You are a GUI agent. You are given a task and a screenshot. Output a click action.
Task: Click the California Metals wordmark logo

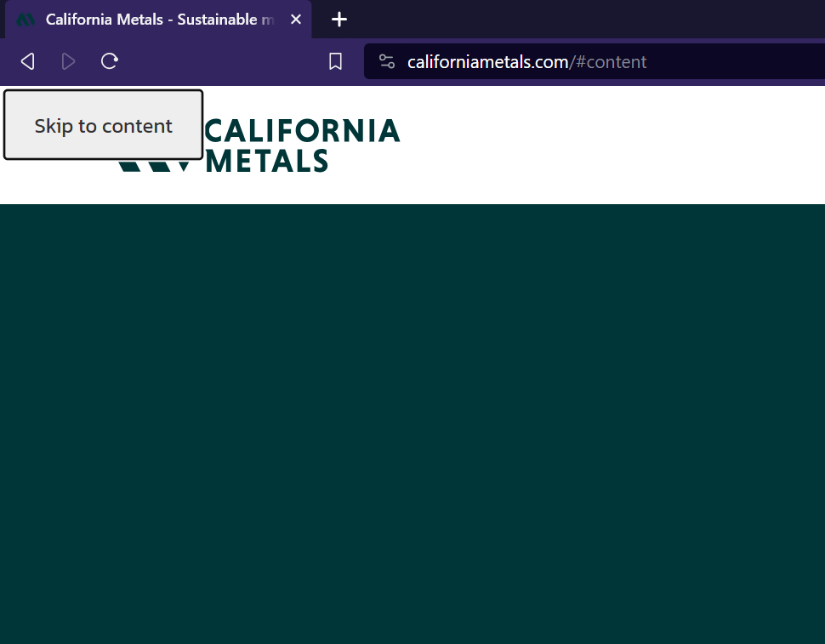pyautogui.click(x=302, y=145)
